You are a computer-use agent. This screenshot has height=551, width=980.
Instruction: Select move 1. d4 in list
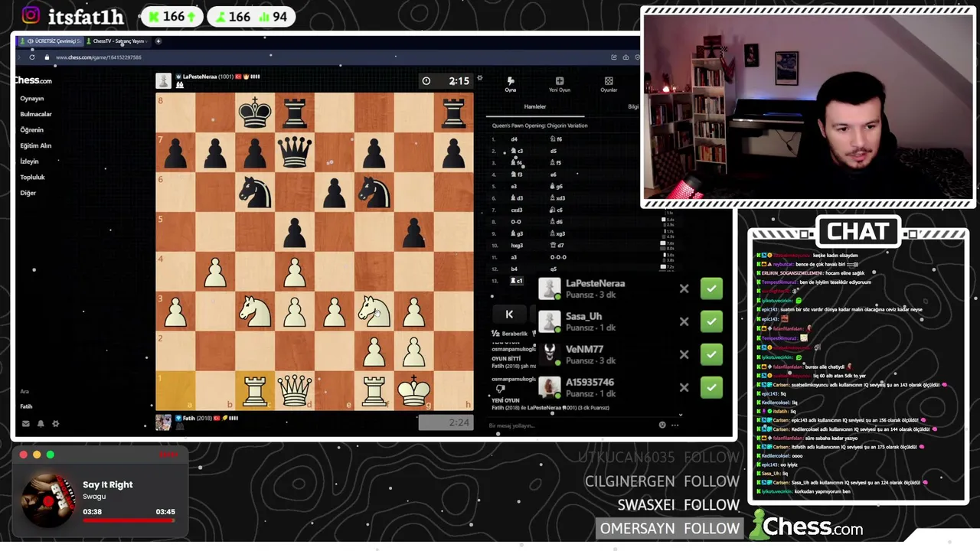(x=514, y=139)
